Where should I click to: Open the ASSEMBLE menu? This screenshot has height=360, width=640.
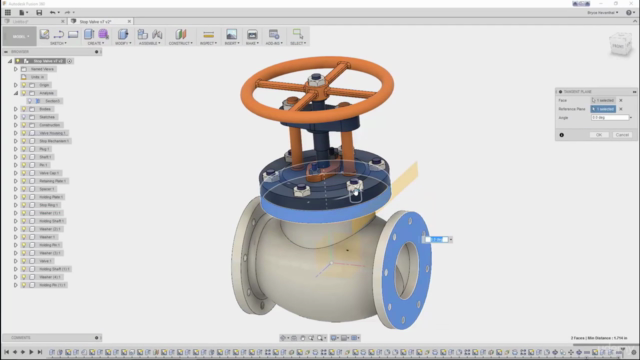point(149,43)
